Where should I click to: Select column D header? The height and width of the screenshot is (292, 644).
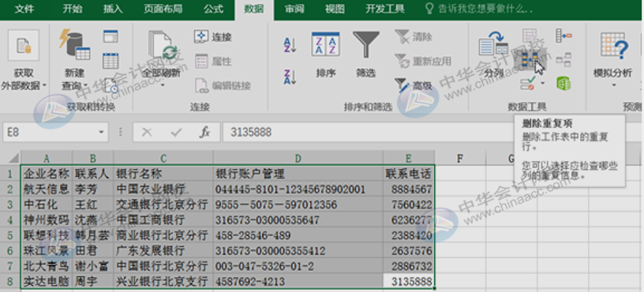tap(298, 158)
